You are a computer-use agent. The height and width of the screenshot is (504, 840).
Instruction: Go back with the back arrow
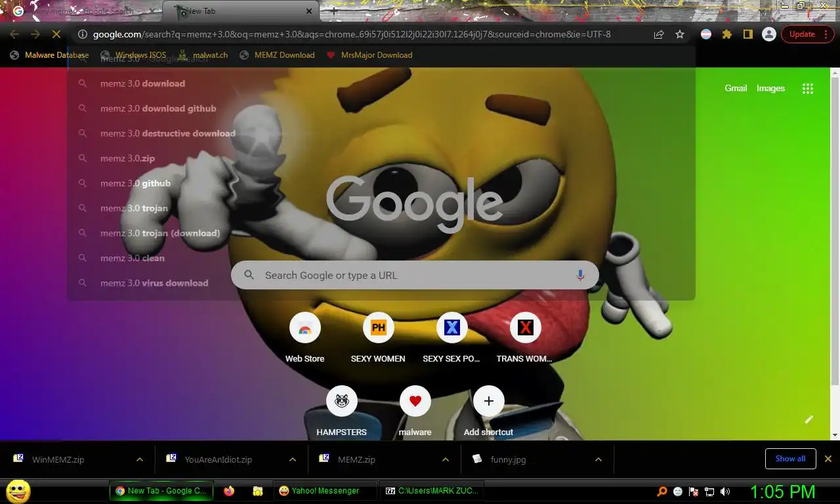pyautogui.click(x=14, y=34)
